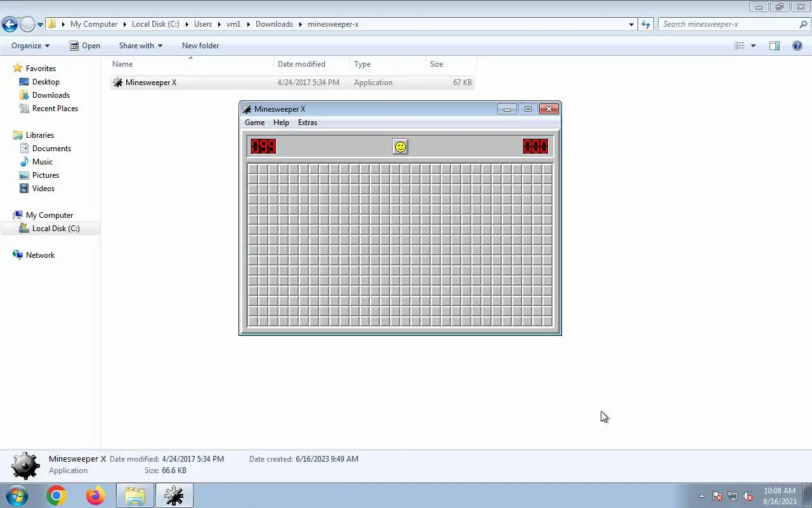Click the New folder button
Viewport: 812px width, 508px height.
point(200,46)
